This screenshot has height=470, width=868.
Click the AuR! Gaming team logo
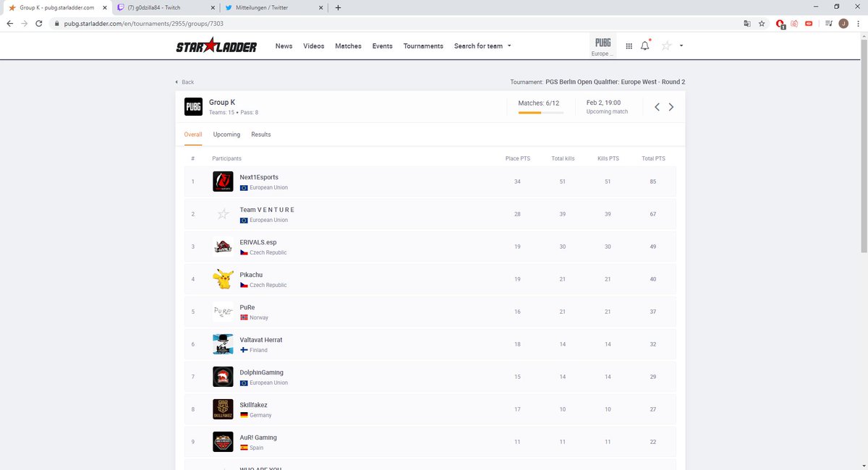(x=223, y=442)
